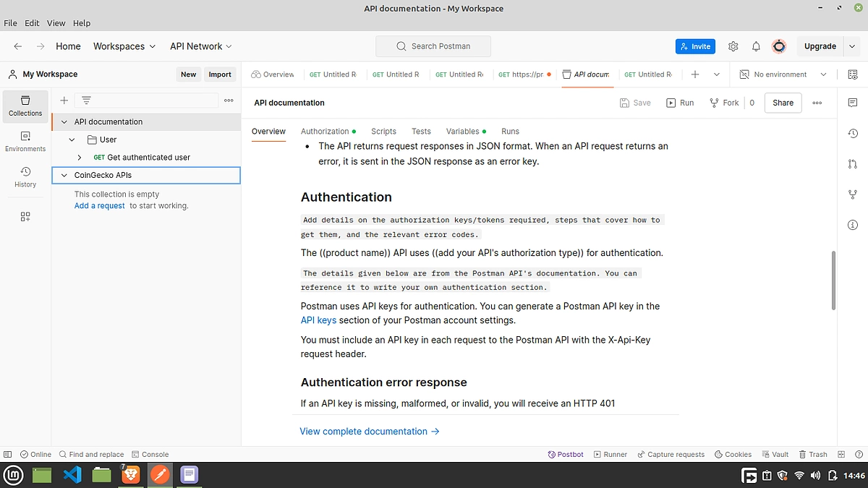868x488 pixels.
Task: Open Trash in the status bar
Action: click(x=813, y=454)
